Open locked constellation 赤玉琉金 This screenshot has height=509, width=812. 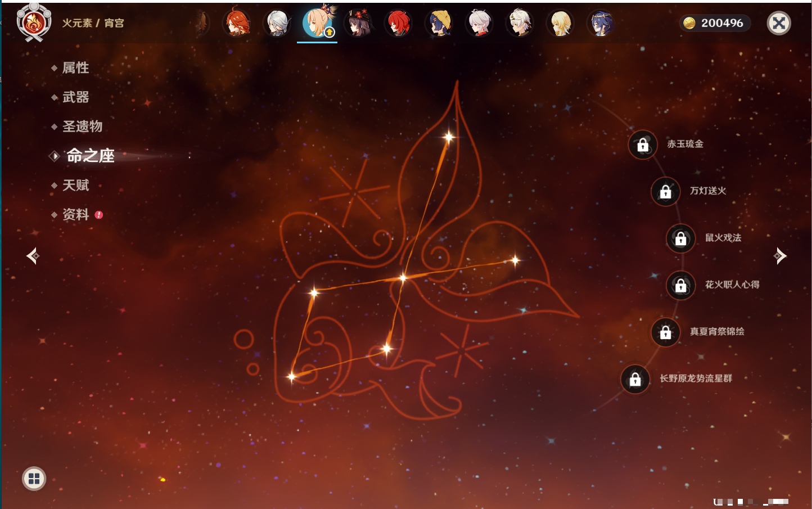click(643, 145)
